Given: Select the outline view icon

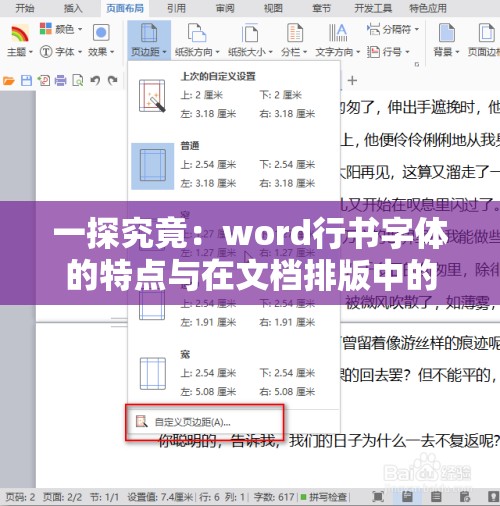Looking at the screenshot, I should click(x=436, y=497).
